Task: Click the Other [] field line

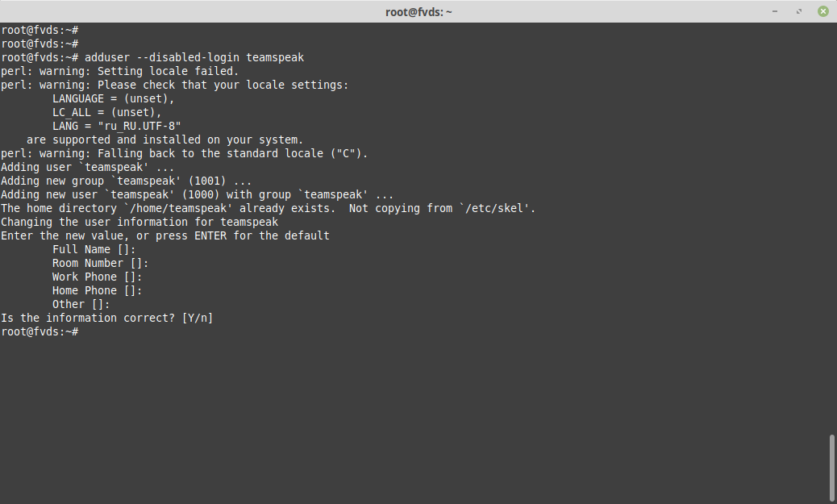Action: click(81, 304)
